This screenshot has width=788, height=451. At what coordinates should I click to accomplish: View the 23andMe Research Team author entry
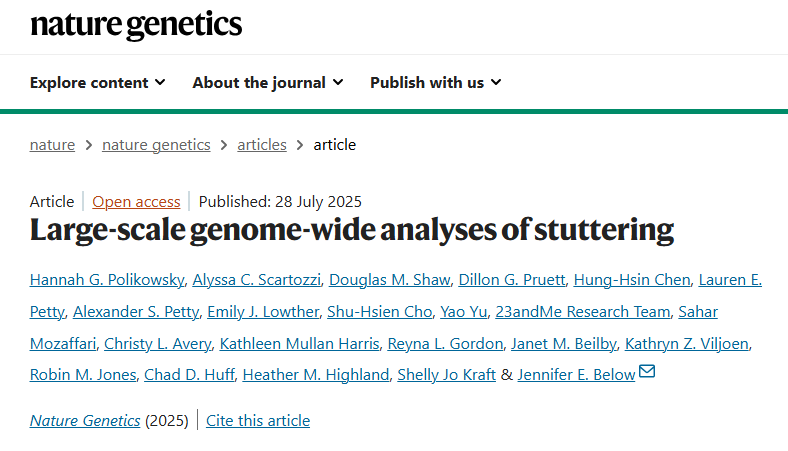point(582,312)
